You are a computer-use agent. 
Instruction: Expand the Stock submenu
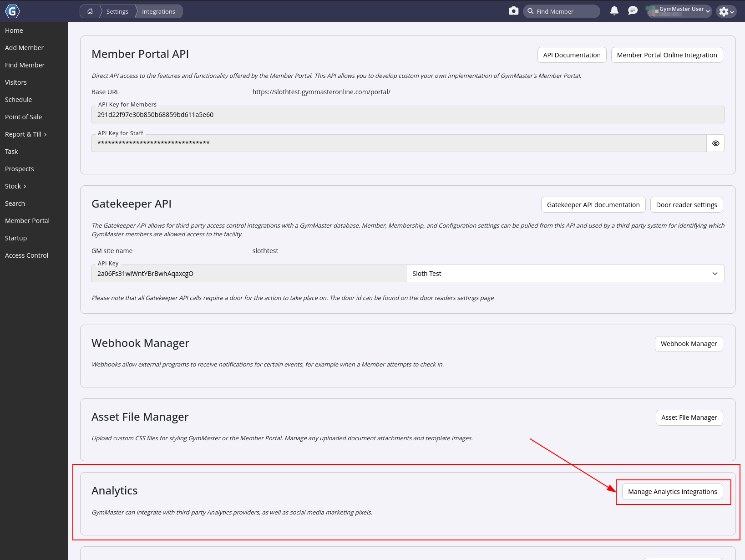(15, 186)
